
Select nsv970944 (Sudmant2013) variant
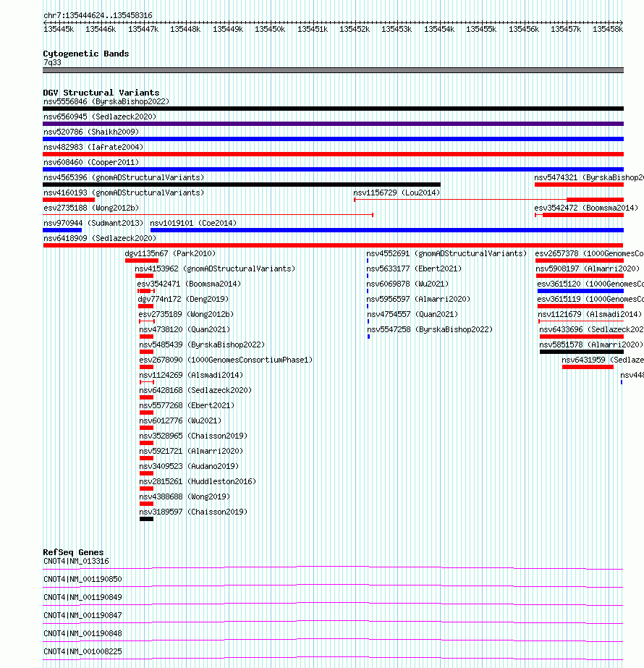(x=93, y=223)
